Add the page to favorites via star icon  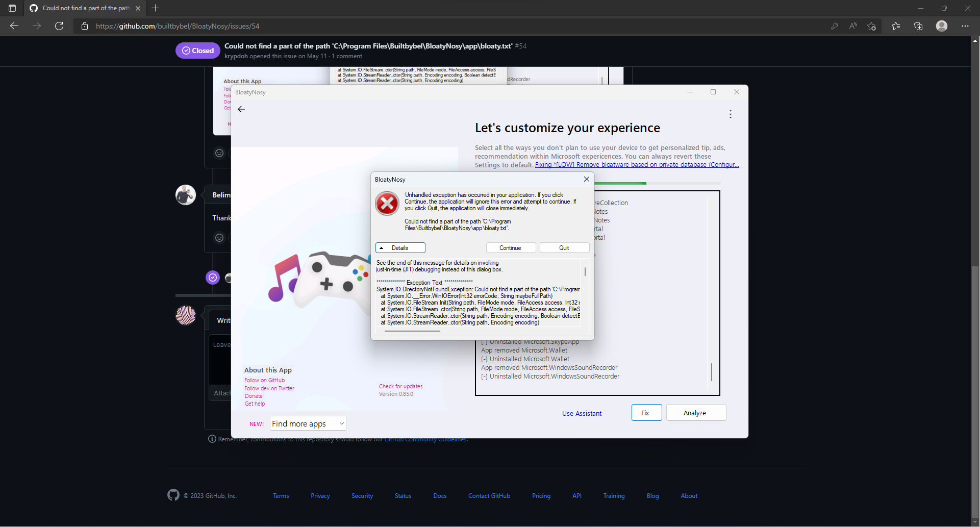[872, 26]
